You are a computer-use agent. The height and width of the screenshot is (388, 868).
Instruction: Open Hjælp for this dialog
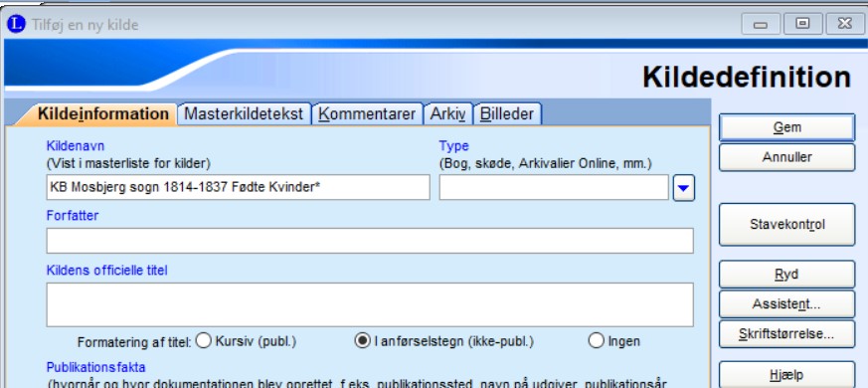[786, 375]
